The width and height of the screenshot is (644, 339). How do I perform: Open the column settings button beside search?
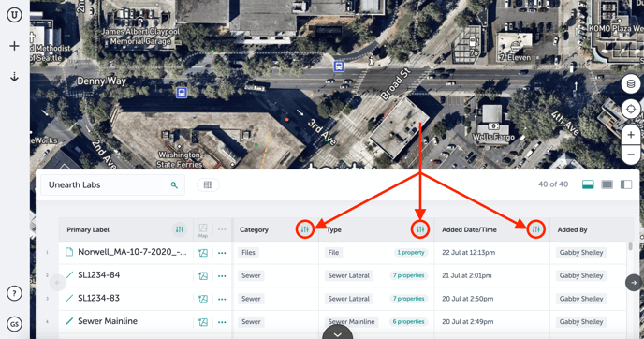208,184
